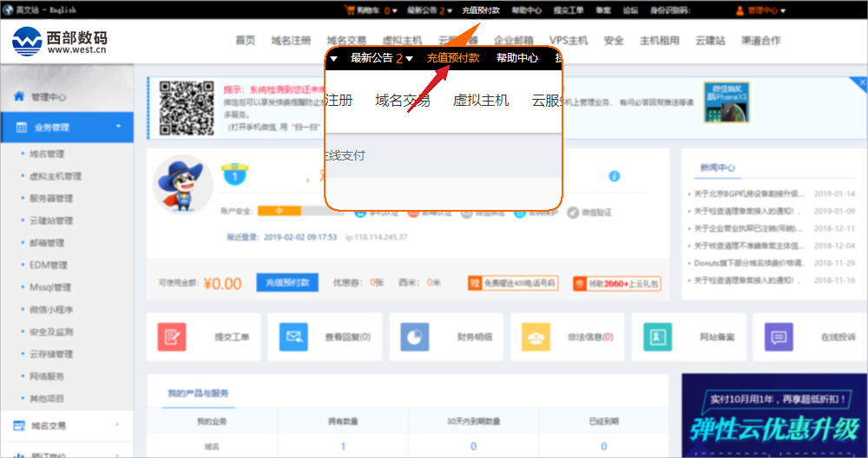Click the 提交工单 red icon tile
868x458 pixels.
pos(172,337)
